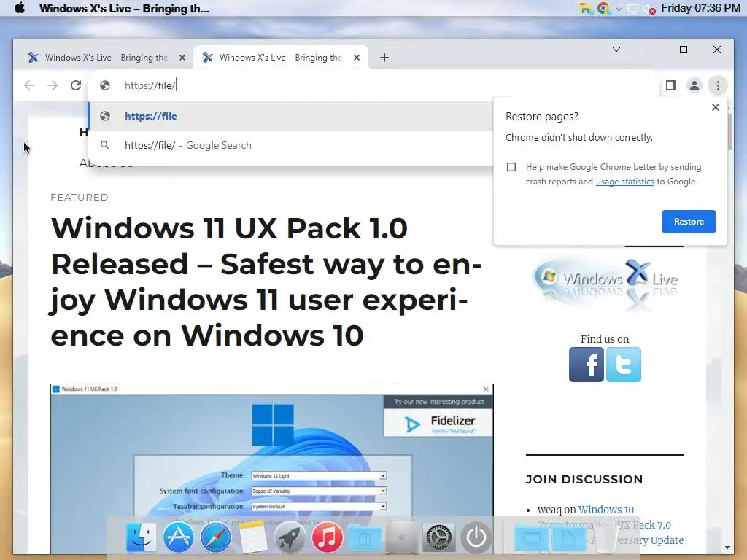This screenshot has width=747, height=560.
Task: Click the JOIN DISCUSSION heading
Action: [584, 479]
